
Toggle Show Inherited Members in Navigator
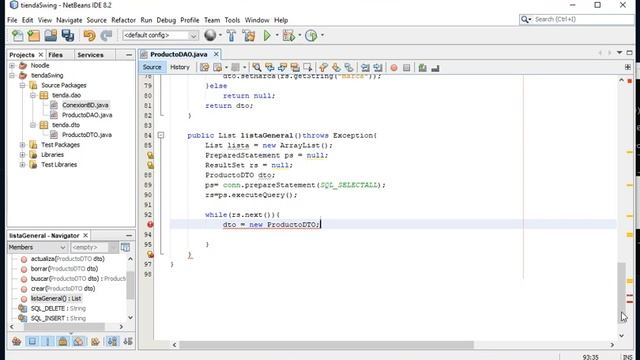coord(17,341)
